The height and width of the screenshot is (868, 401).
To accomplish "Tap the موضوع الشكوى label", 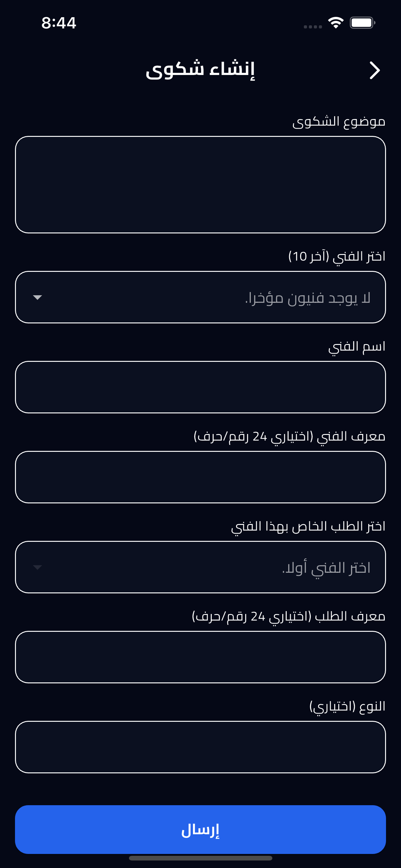I will click(x=339, y=121).
